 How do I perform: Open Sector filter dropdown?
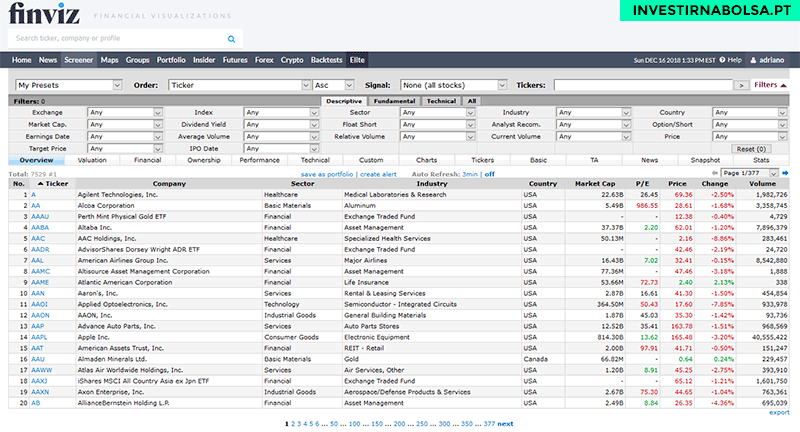coord(437,112)
